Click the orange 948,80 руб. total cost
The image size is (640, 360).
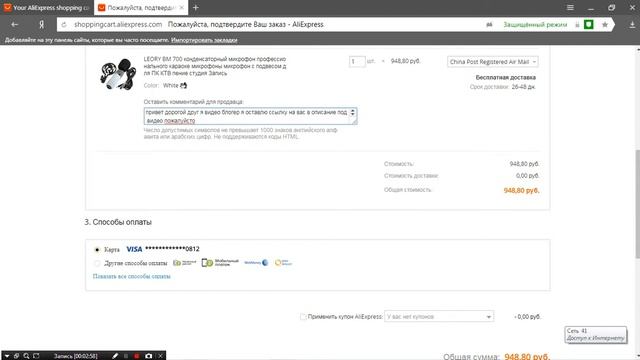click(521, 190)
